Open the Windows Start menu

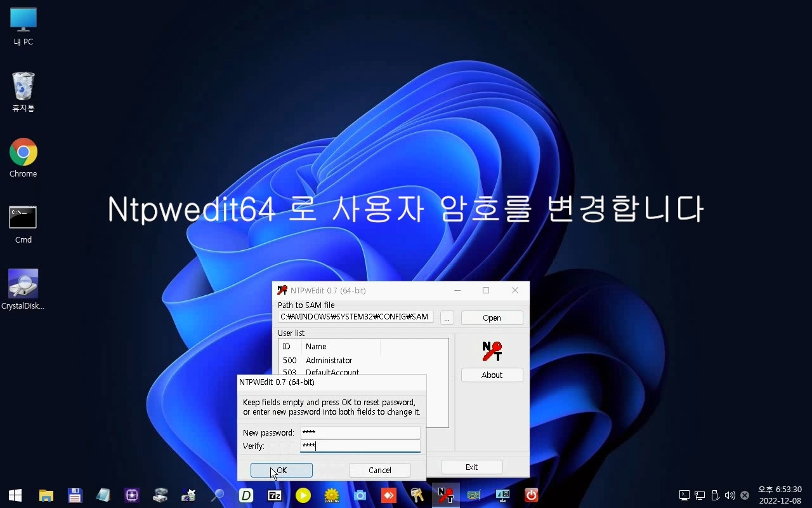15,495
